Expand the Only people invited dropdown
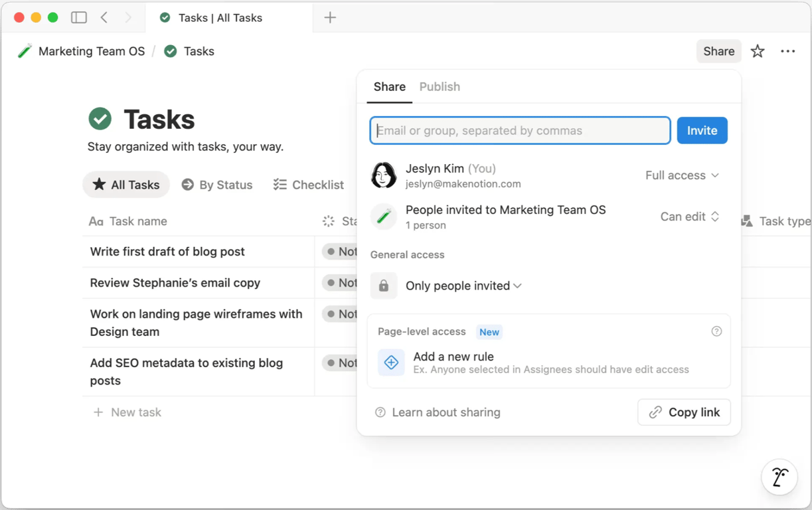 [x=463, y=286]
